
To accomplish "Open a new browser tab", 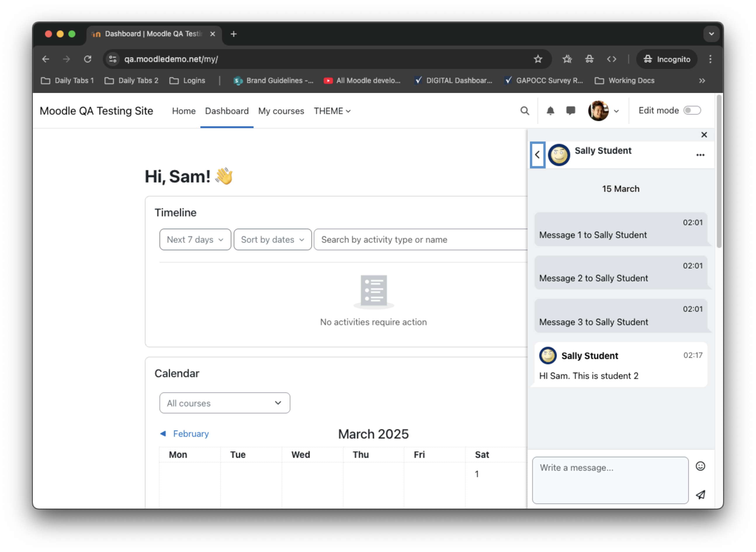I will tap(233, 34).
